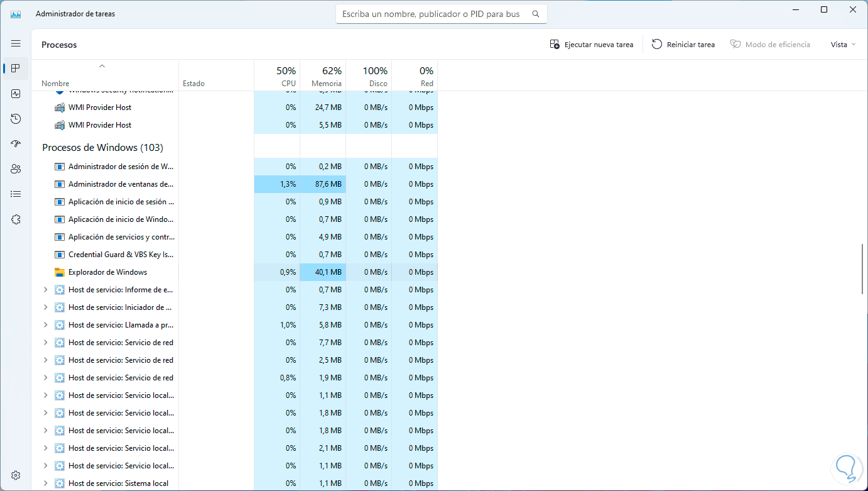The height and width of the screenshot is (491, 868).
Task: Select the Administrador de ventanas de... process name
Action: pos(121,184)
